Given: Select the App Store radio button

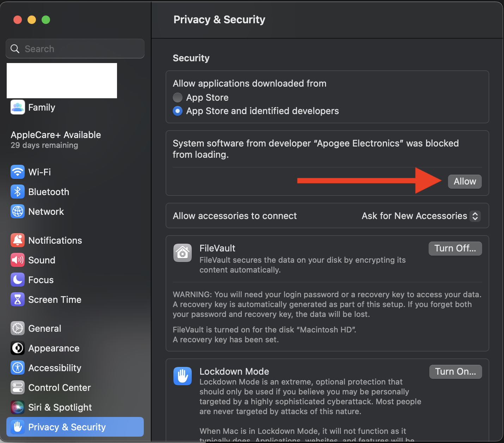Looking at the screenshot, I should coord(178,98).
